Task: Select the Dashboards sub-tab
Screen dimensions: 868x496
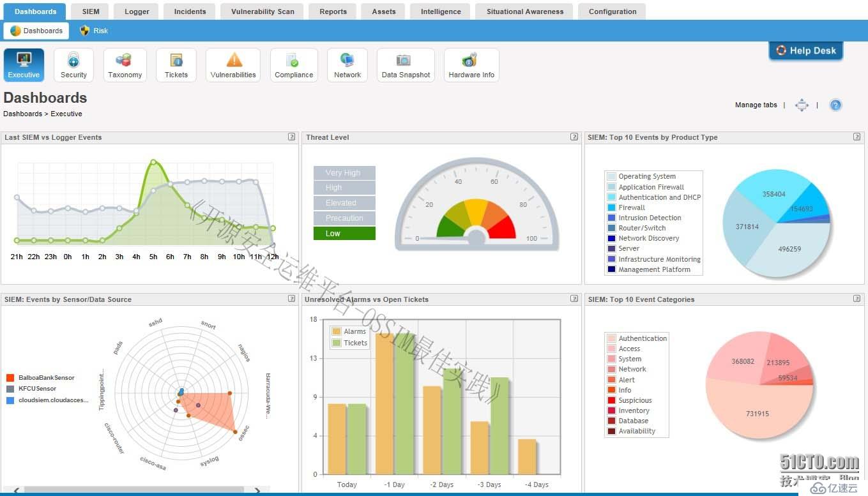Action: [36, 31]
